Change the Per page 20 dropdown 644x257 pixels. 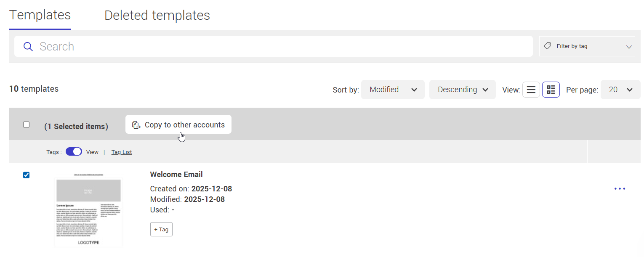tap(620, 90)
